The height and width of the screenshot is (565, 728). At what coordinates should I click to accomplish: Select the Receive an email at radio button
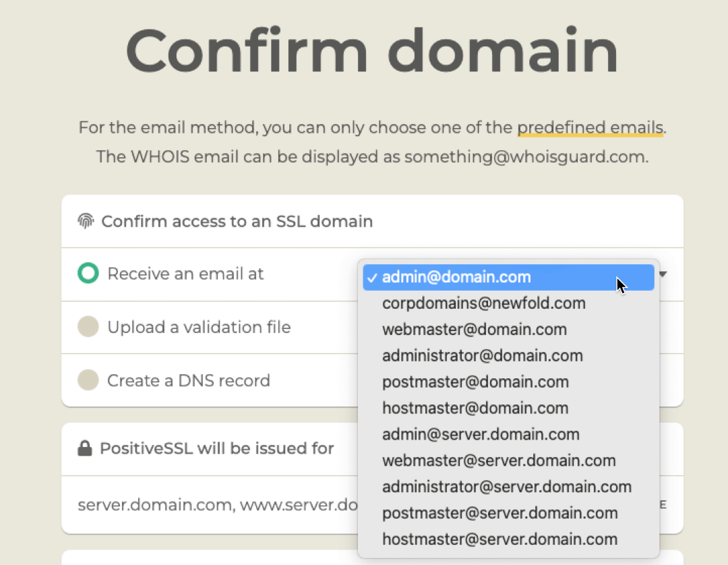[88, 273]
